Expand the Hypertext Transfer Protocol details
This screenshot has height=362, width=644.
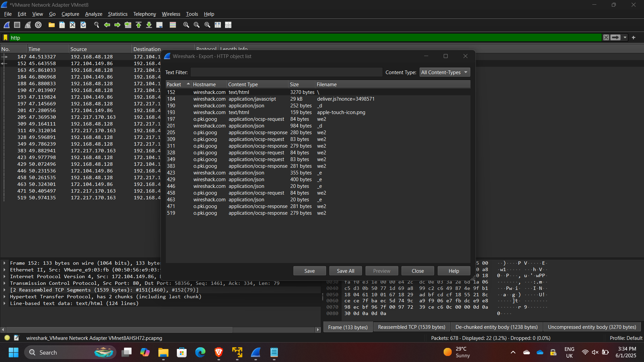(4, 297)
